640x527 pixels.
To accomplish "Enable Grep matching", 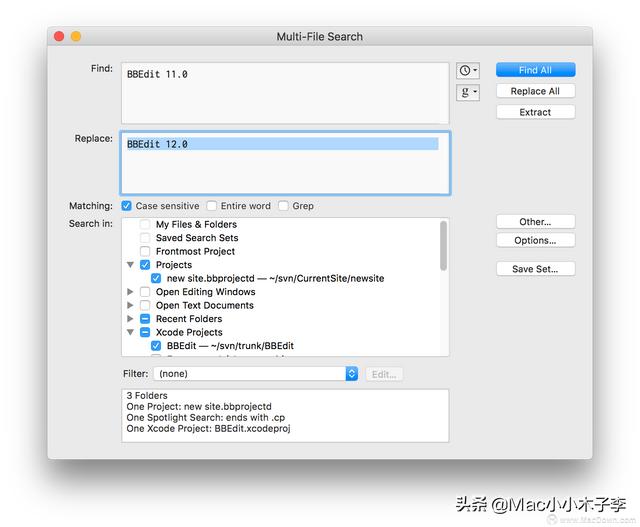I will [x=284, y=206].
